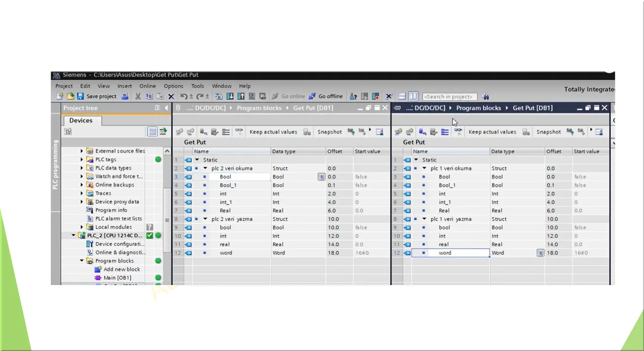Screen dimensions: 644x351
Task: Toggle Monitor all glasses in right editor
Action: pos(458,131)
